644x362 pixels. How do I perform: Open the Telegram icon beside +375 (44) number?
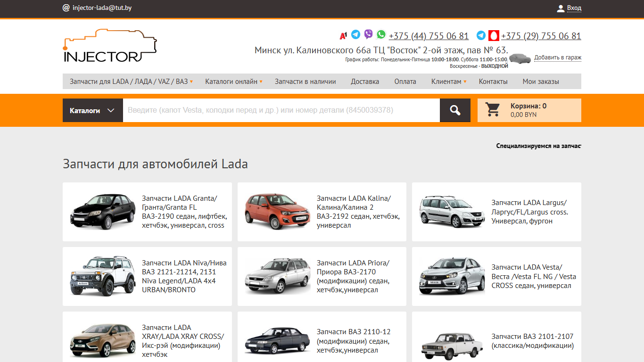[x=355, y=34]
